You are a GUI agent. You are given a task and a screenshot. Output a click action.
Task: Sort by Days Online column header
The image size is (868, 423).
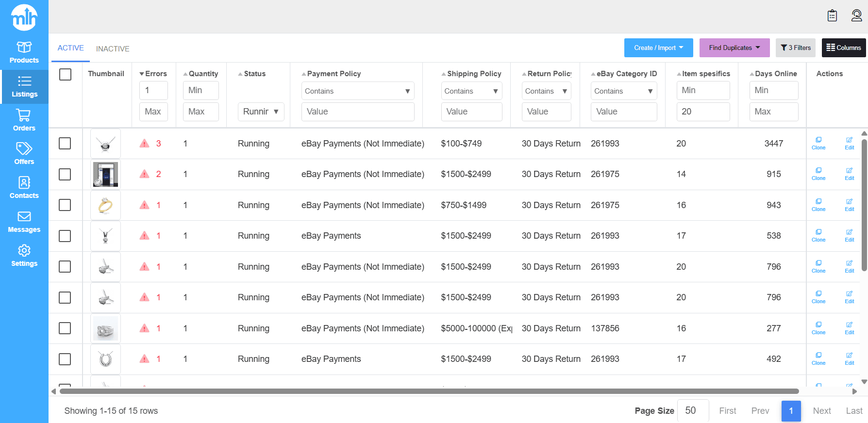pos(773,74)
